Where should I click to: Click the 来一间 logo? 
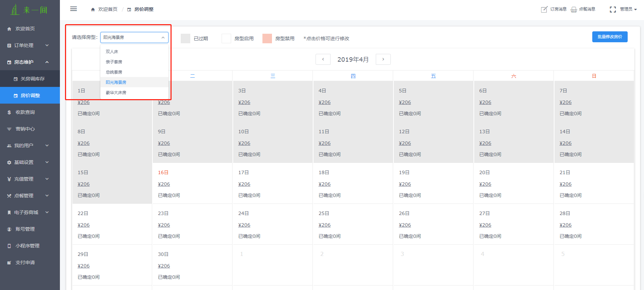pos(30,10)
